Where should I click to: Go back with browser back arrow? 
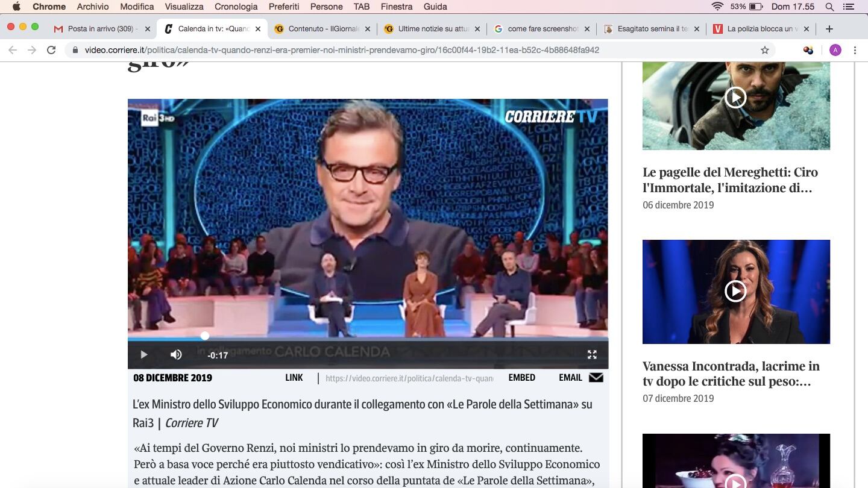click(x=13, y=50)
